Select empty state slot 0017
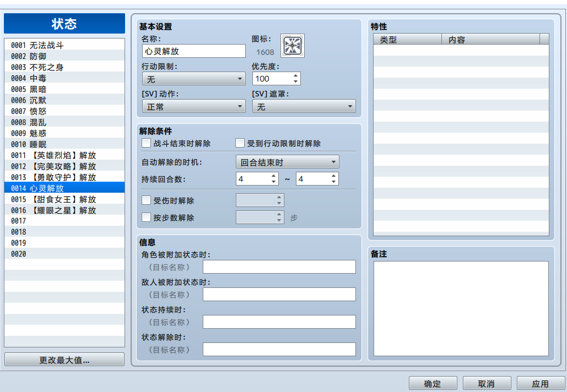Viewport: 567px width, 392px height. click(x=64, y=221)
